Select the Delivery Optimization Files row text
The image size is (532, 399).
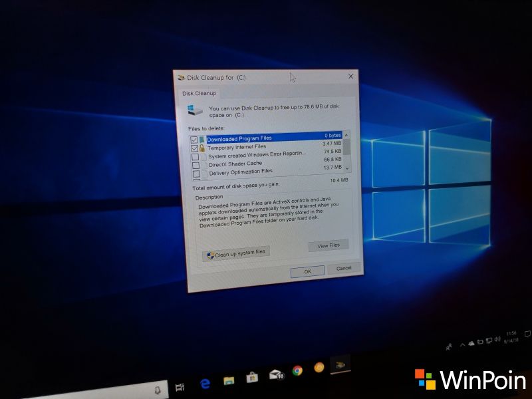pos(241,172)
